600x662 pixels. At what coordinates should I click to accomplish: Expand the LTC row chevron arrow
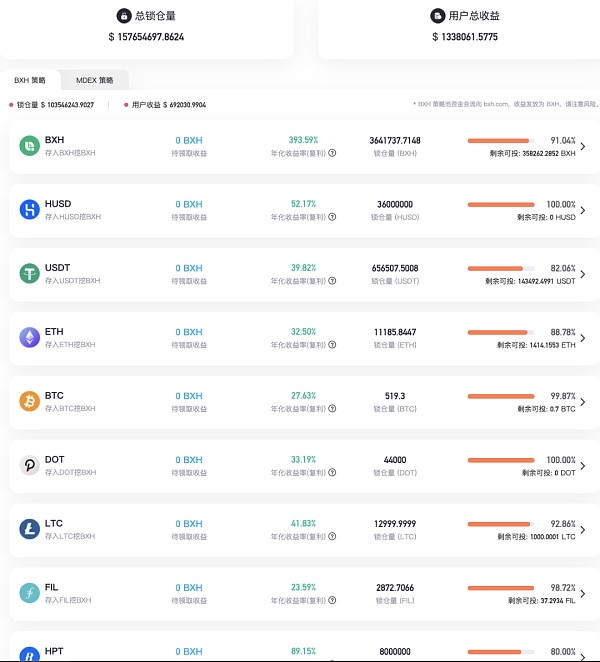click(583, 531)
